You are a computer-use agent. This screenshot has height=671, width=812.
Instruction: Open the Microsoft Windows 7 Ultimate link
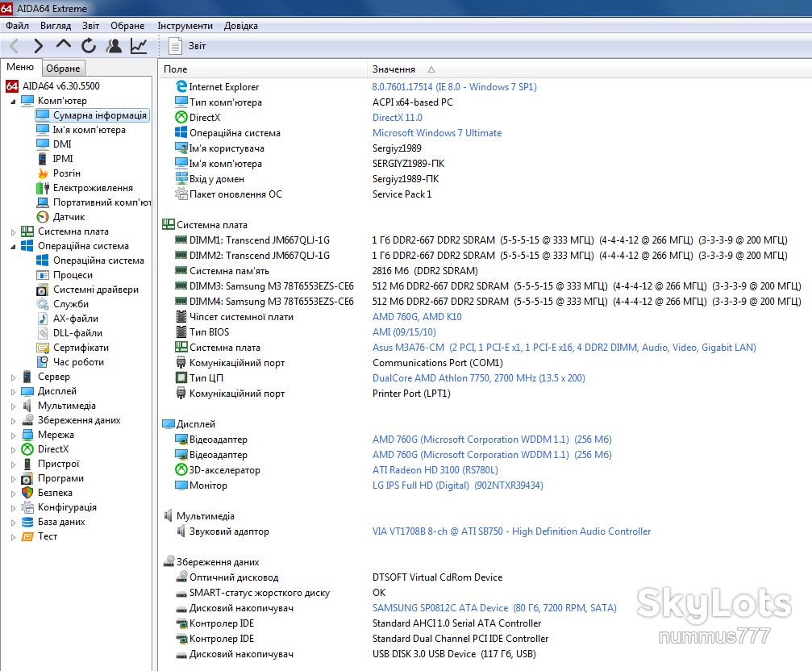point(437,133)
